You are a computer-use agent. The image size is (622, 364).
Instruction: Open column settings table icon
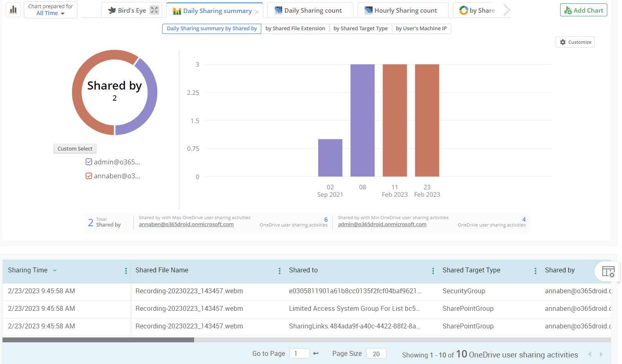click(x=608, y=271)
